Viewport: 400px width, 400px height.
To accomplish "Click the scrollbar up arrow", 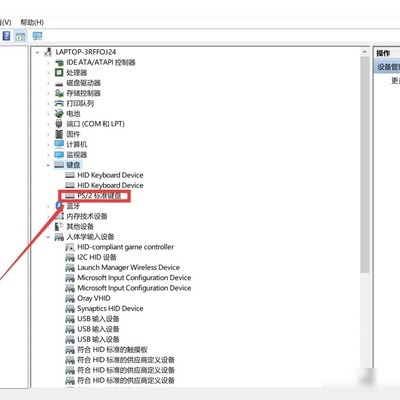I will [x=364, y=52].
